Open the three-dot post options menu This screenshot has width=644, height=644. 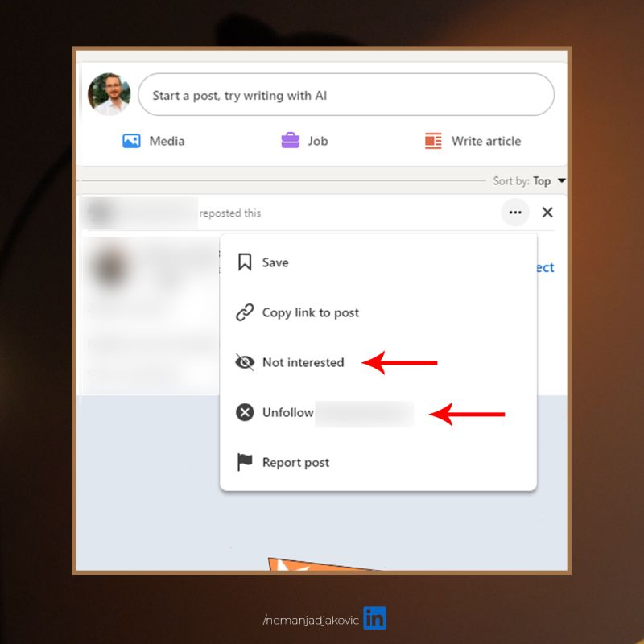point(515,213)
